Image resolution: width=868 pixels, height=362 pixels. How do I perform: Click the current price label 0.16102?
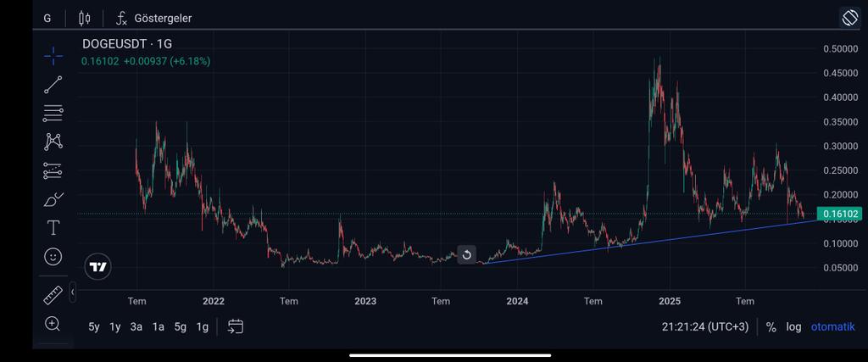(840, 214)
